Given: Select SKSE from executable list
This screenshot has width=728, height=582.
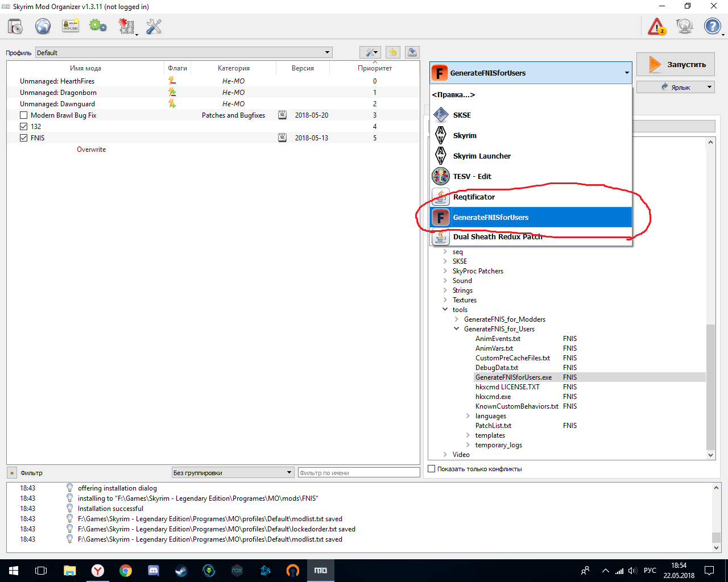Looking at the screenshot, I should point(531,115).
